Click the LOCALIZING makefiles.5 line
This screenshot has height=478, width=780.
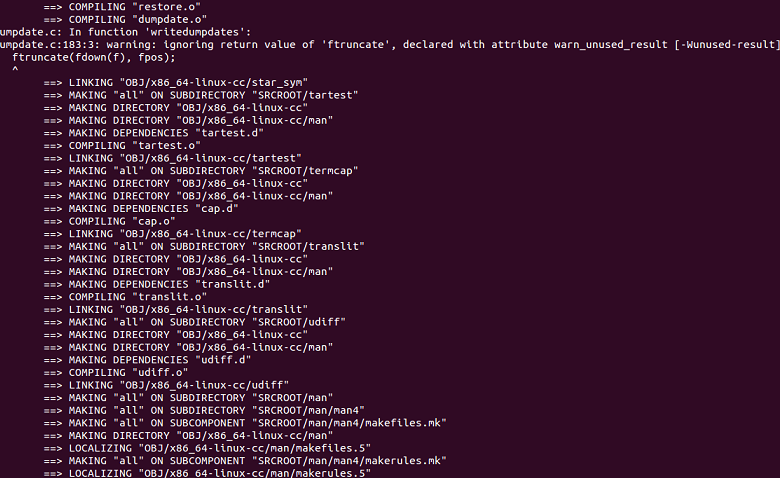coord(207,448)
